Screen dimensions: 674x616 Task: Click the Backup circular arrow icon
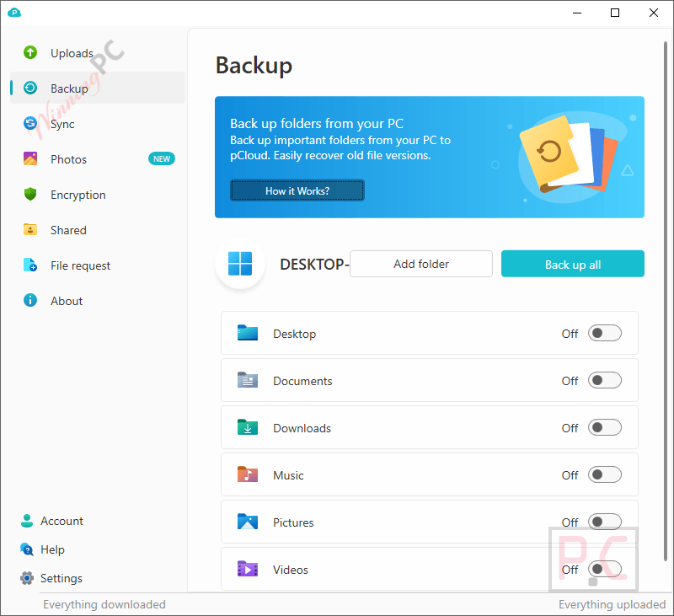30,88
